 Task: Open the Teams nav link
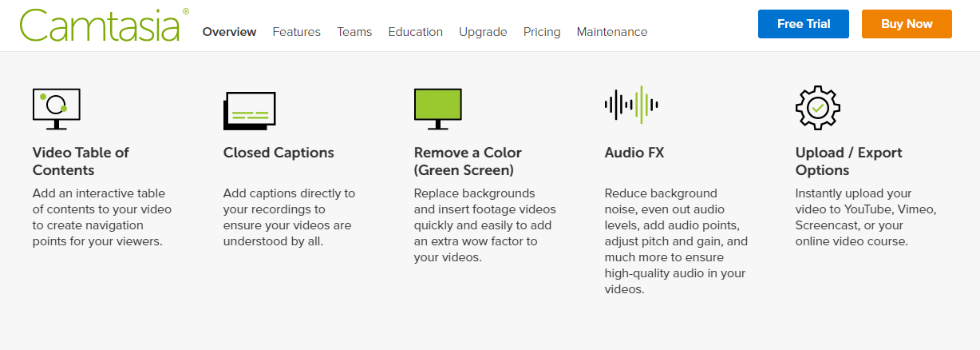tap(354, 32)
